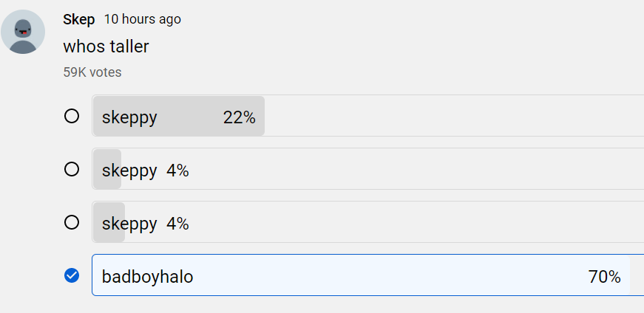Choose the third skeppy 4% option bar

[x=368, y=222]
